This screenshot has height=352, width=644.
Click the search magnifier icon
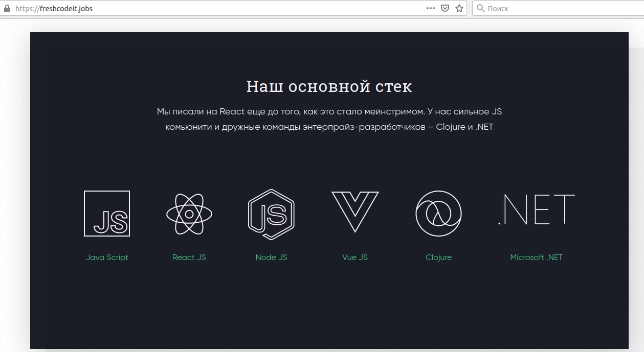click(x=480, y=8)
